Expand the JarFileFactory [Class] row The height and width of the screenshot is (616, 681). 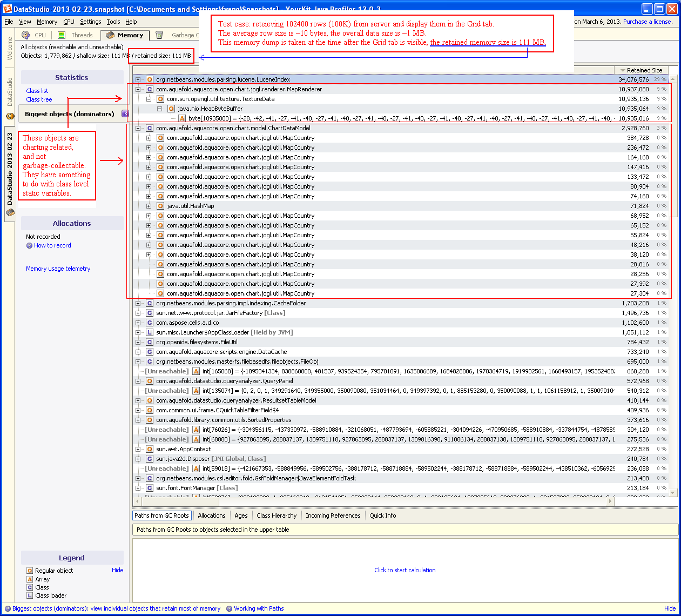coord(138,313)
